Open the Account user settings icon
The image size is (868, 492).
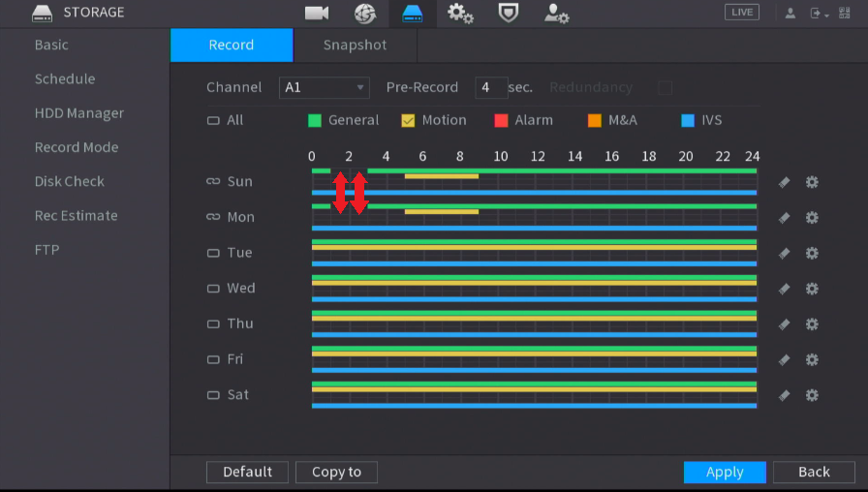(556, 14)
